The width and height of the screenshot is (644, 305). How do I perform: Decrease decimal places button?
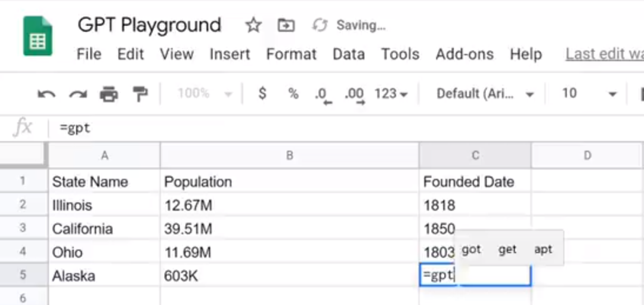pyautogui.click(x=323, y=95)
